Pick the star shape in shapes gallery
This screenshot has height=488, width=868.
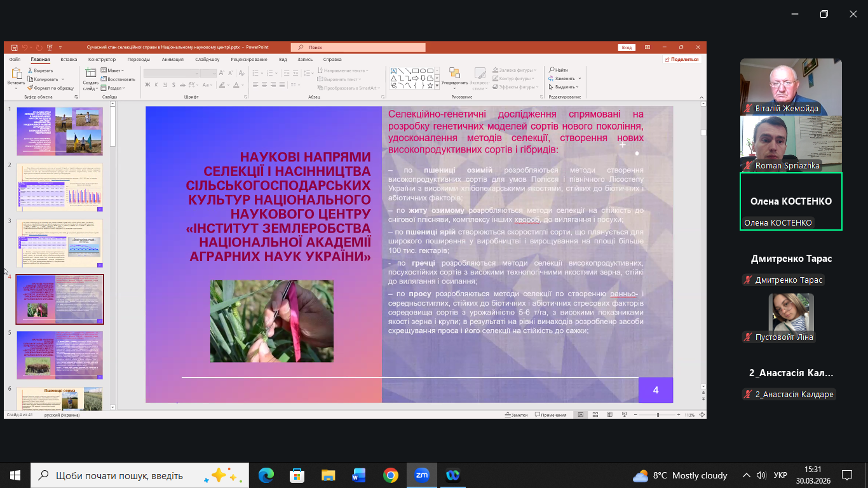click(x=430, y=85)
